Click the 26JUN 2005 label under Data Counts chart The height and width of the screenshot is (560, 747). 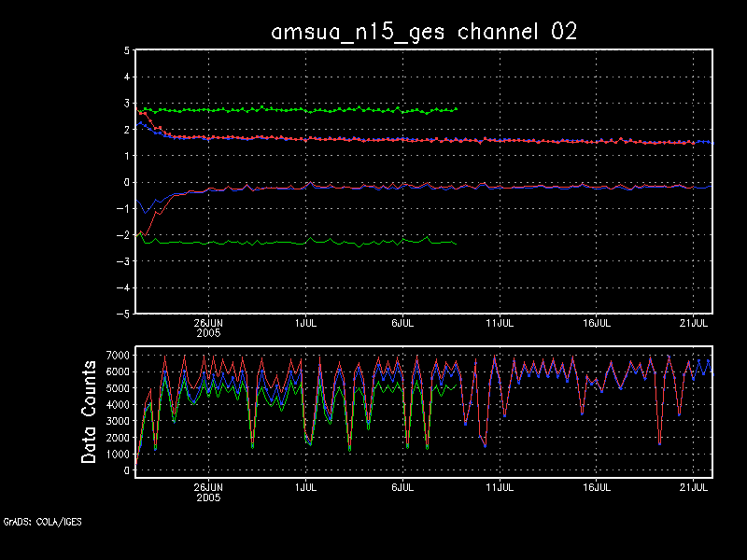pos(207,491)
